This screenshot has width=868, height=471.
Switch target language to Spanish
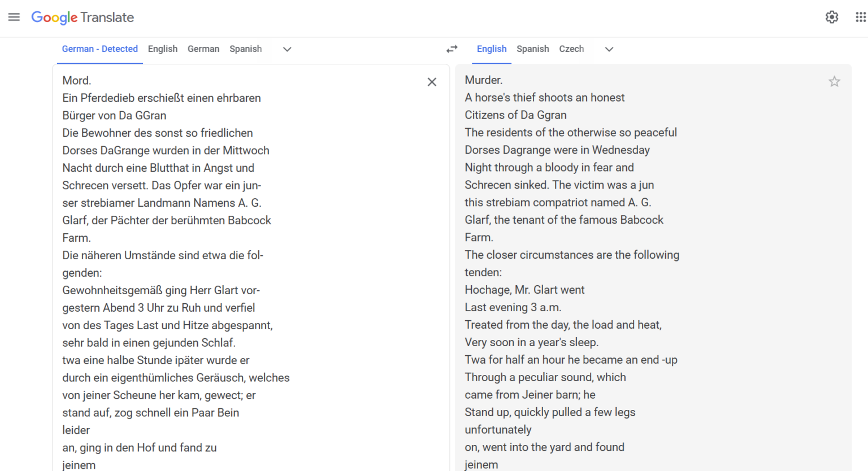[533, 49]
